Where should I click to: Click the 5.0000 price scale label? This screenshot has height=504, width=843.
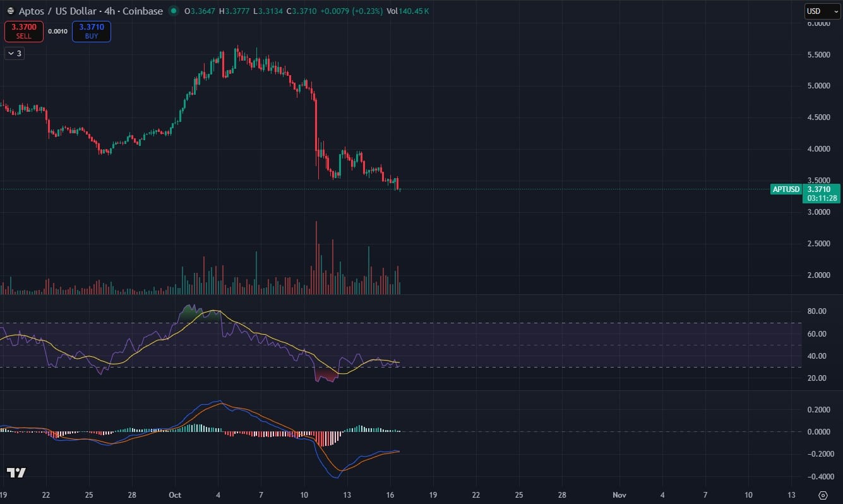(820, 86)
